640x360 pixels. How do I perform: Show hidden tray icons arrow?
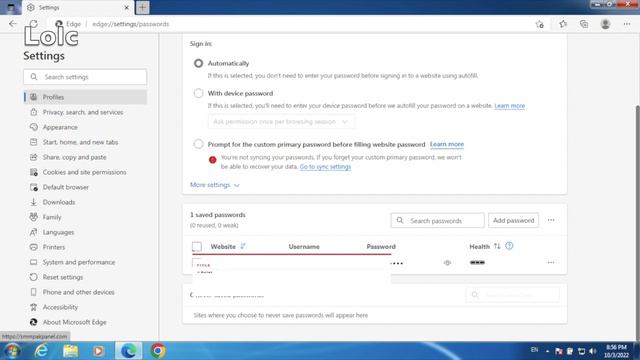pyautogui.click(x=547, y=351)
